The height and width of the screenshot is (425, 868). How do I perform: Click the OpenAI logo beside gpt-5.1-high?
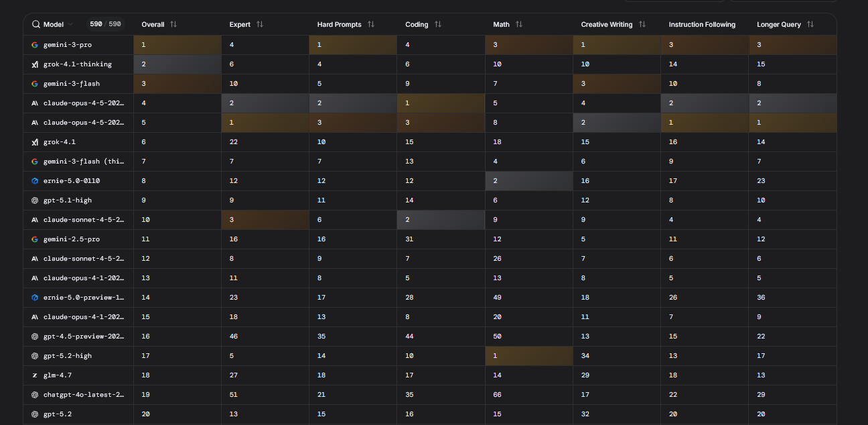point(35,200)
